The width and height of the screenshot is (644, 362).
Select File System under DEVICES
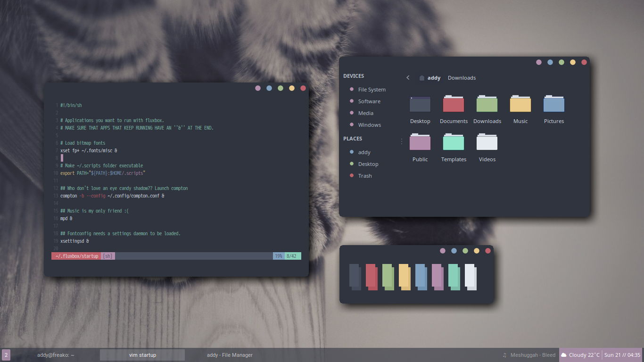pyautogui.click(x=372, y=89)
